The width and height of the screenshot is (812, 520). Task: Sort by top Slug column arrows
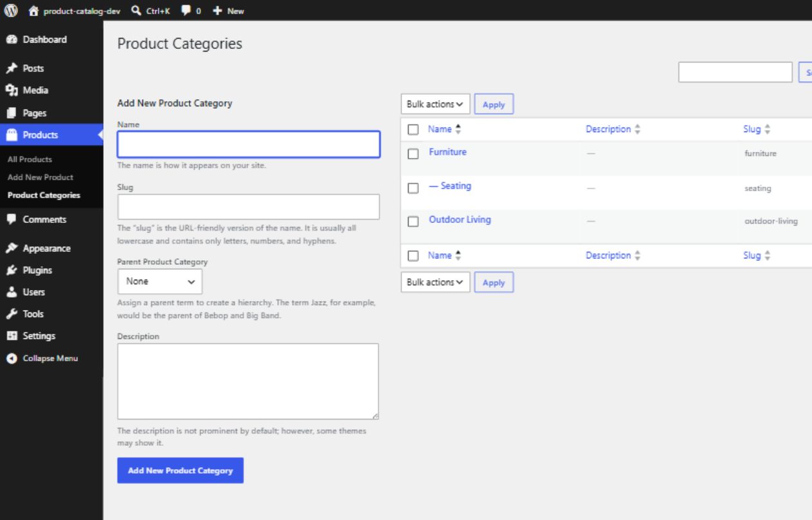[x=767, y=130]
